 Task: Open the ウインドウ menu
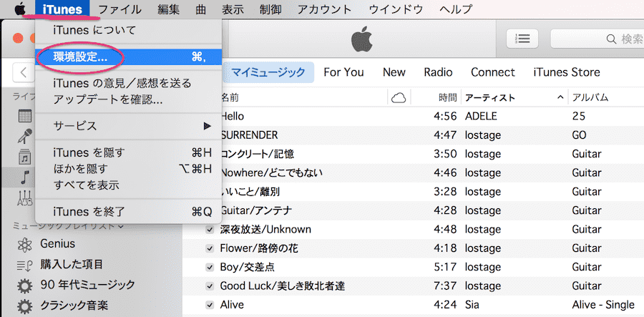tap(396, 9)
